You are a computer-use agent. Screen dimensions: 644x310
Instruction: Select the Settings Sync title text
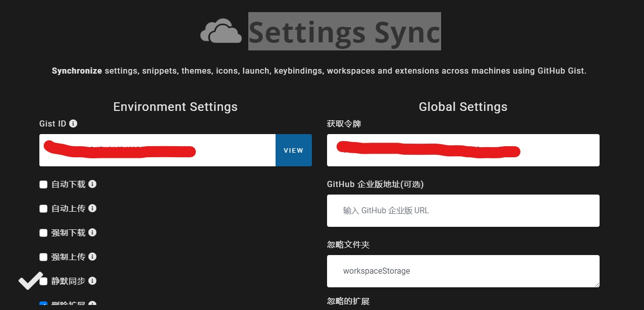tap(345, 31)
